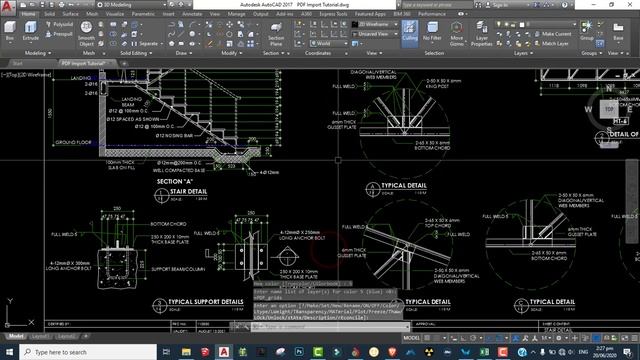
Task: Open Photoshop from the taskbar
Action: (x=299, y=352)
